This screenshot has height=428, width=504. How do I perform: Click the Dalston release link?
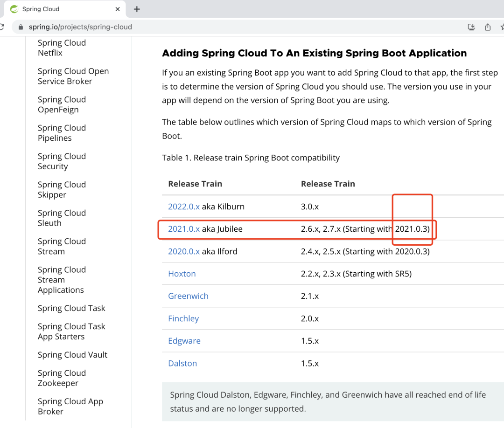pyautogui.click(x=182, y=363)
